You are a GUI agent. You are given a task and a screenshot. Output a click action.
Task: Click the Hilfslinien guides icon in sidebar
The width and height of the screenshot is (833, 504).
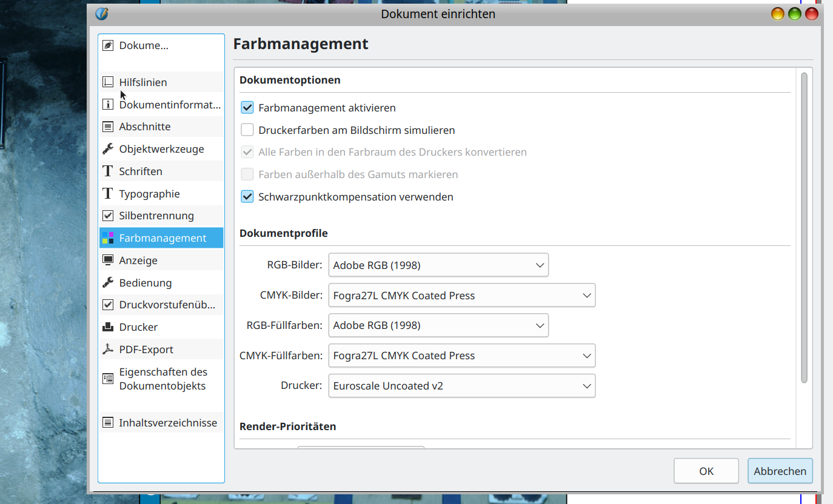(x=108, y=82)
